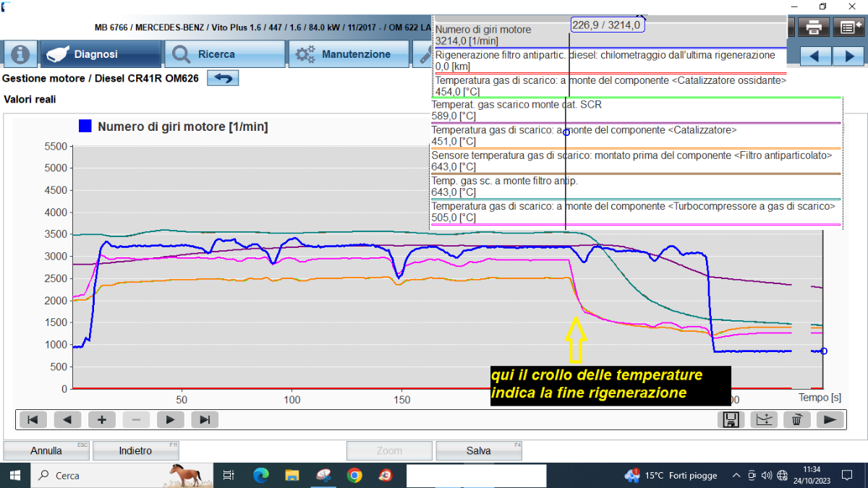Click the Salva button

478,450
